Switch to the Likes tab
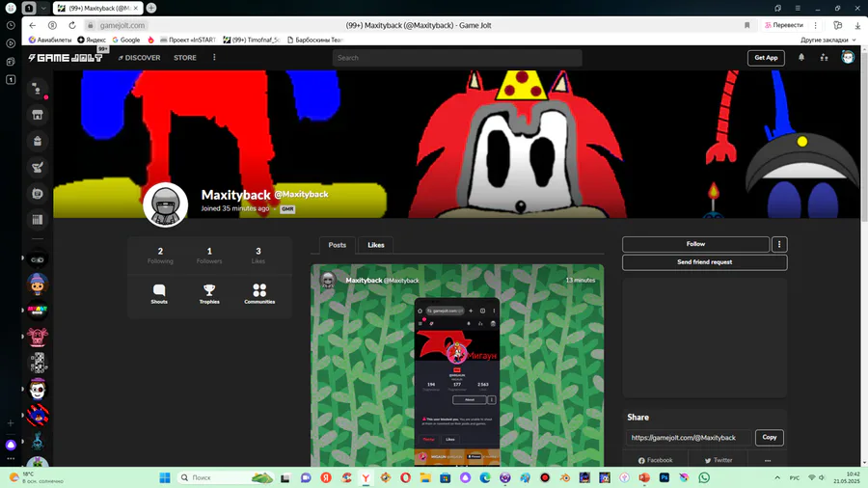 click(x=376, y=245)
